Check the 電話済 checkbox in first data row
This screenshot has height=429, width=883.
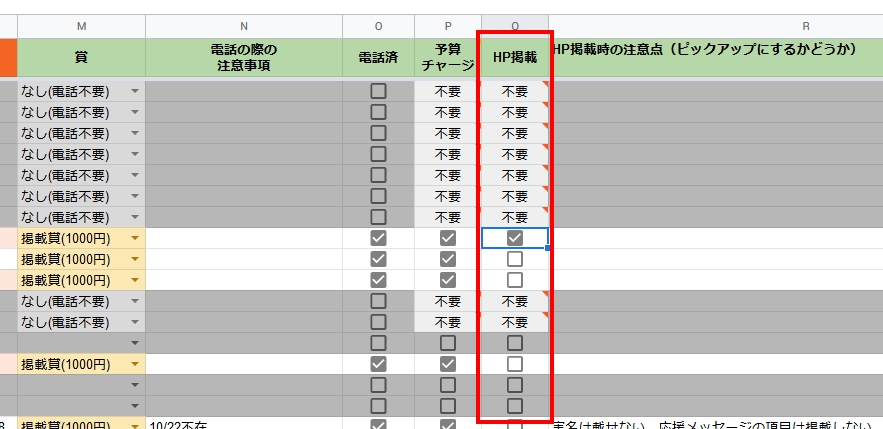pos(378,91)
